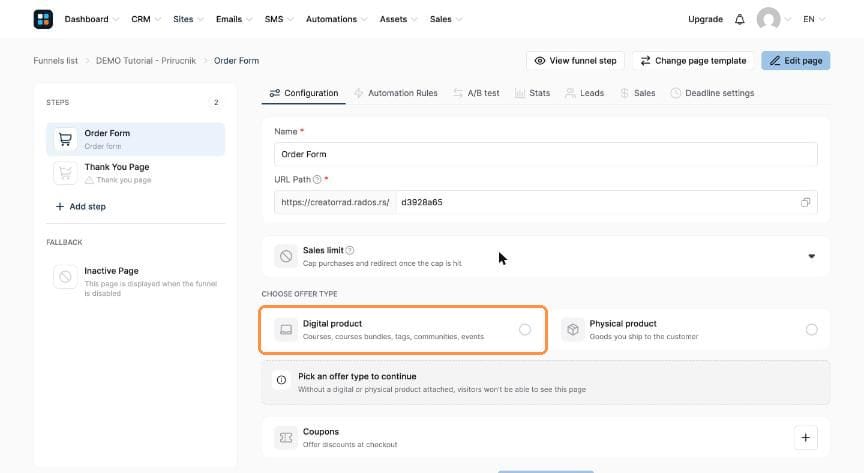
Task: Click the Digital product laptop icon
Action: pyautogui.click(x=285, y=330)
